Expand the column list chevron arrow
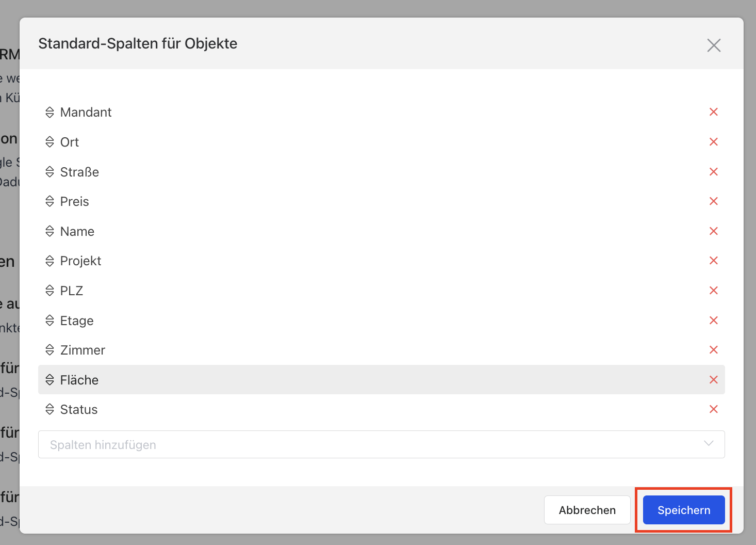Viewport: 756px width, 545px height. [709, 444]
